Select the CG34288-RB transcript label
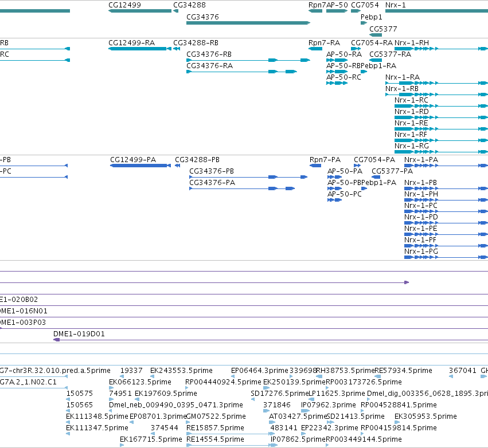The height and width of the screenshot is (448, 488). click(x=196, y=43)
